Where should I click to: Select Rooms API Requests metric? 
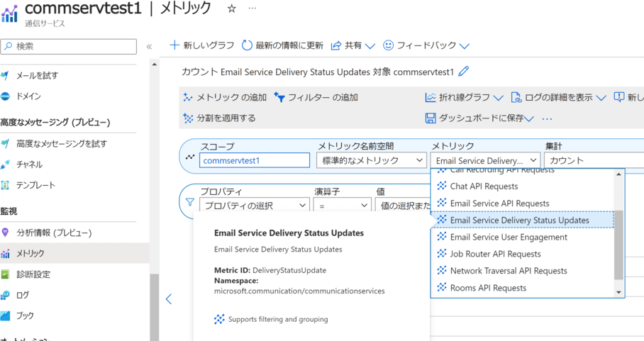(x=523, y=288)
